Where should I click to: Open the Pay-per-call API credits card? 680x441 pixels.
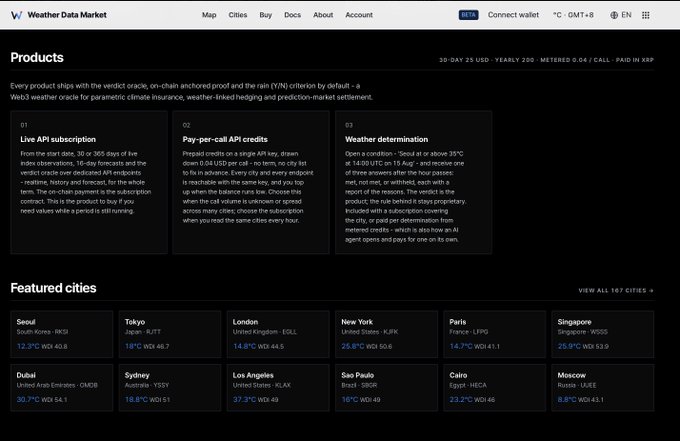click(251, 182)
